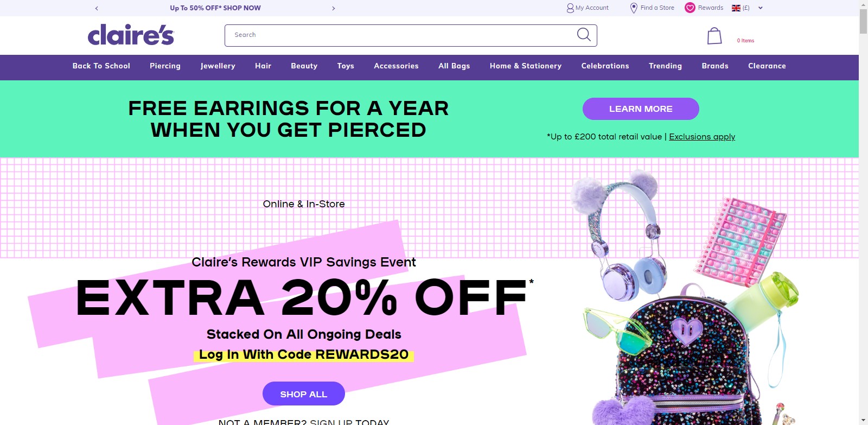The width and height of the screenshot is (868, 425).
Task: Click the Sign Up Today link
Action: 349,422
